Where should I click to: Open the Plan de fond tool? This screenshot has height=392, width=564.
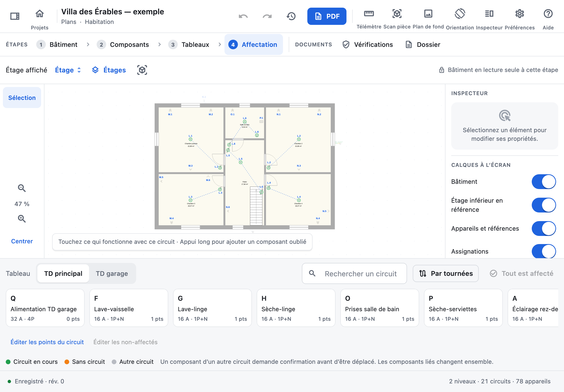point(428,14)
